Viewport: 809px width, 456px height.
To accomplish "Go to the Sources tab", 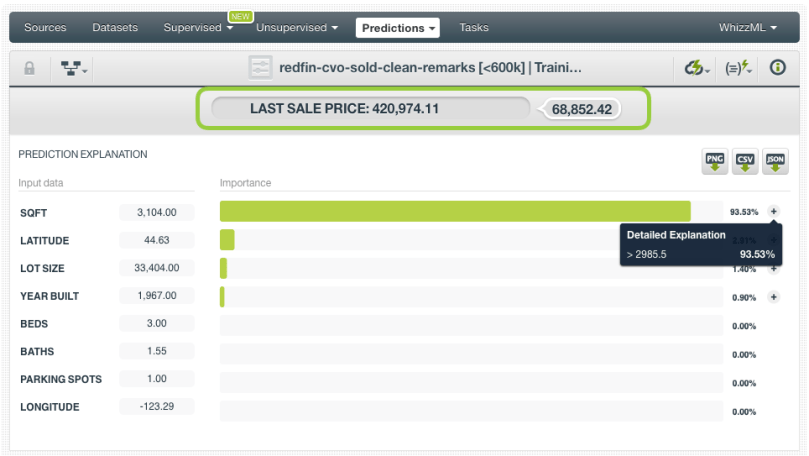I will [x=45, y=28].
